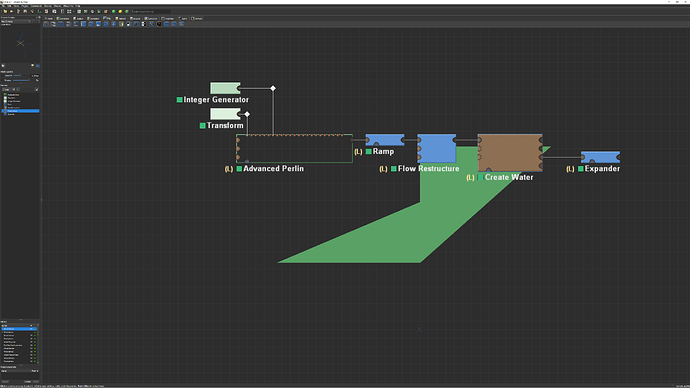Open the List dropdown above devices list
This screenshot has height=388, width=690.
point(6,89)
